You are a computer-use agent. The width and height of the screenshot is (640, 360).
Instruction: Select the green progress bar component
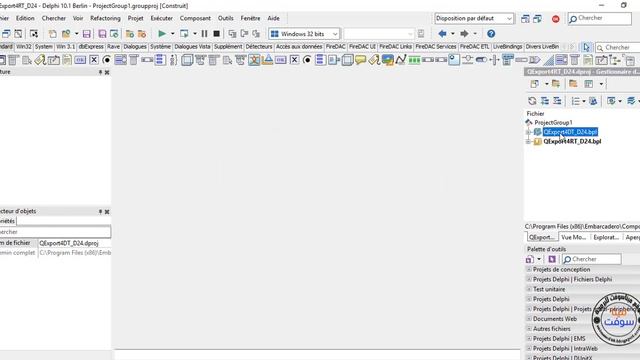click(x=414, y=60)
